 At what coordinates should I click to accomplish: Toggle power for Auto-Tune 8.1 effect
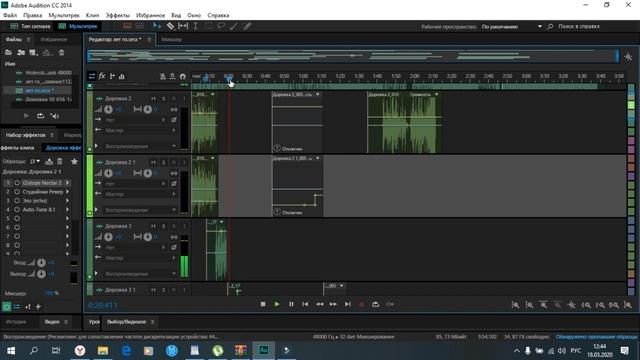(x=17, y=209)
